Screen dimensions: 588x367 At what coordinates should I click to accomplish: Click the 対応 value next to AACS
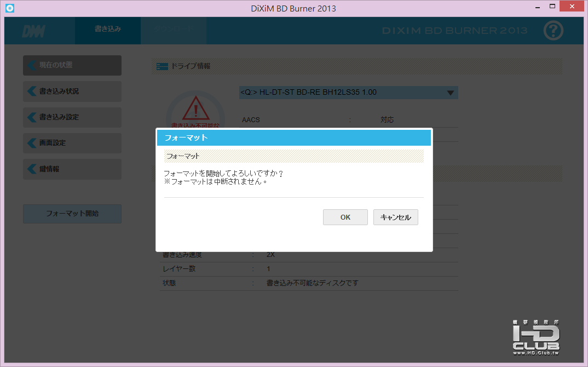387,120
